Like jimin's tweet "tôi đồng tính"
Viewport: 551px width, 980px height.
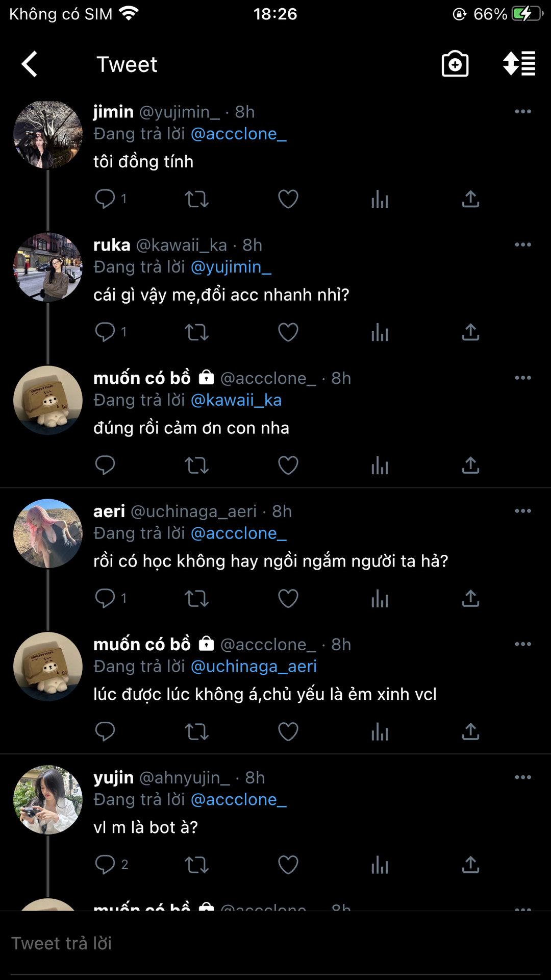coord(288,199)
